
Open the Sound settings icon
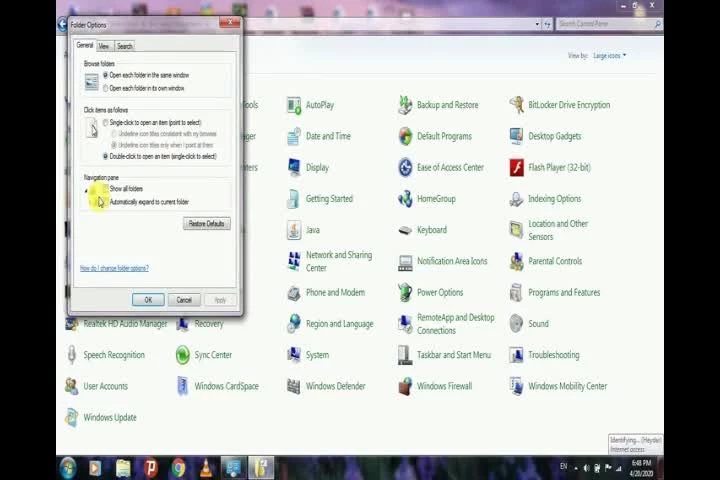pyautogui.click(x=517, y=324)
